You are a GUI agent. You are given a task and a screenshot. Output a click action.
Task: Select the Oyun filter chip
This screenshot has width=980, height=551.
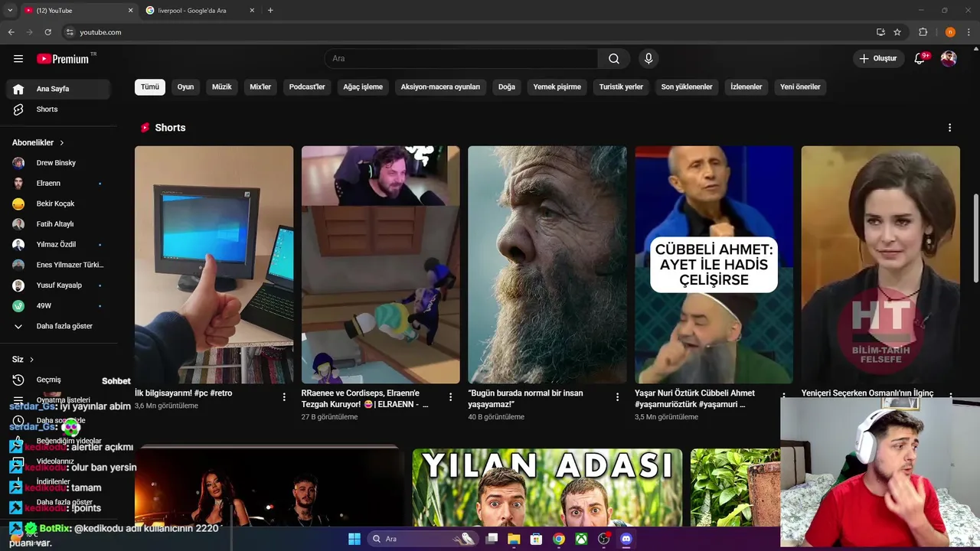point(185,87)
